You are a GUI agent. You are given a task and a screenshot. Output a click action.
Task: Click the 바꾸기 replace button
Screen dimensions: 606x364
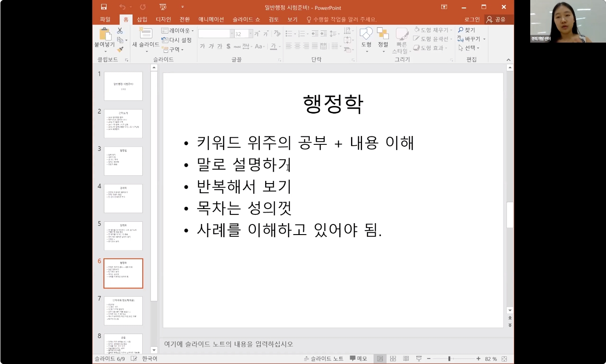click(x=471, y=39)
